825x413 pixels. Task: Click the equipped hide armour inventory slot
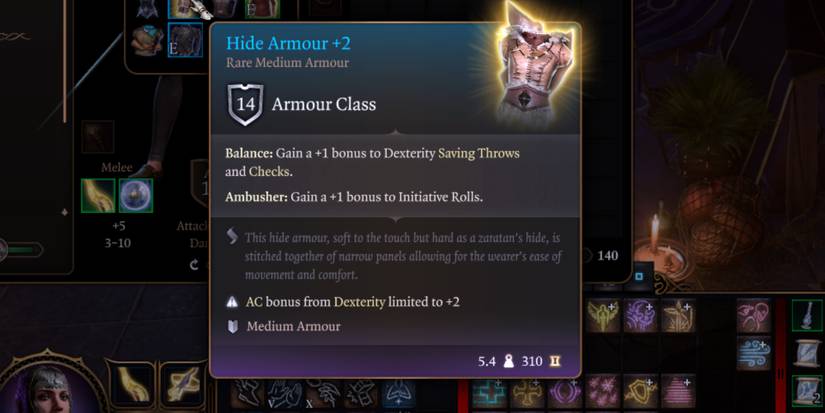pos(185,39)
